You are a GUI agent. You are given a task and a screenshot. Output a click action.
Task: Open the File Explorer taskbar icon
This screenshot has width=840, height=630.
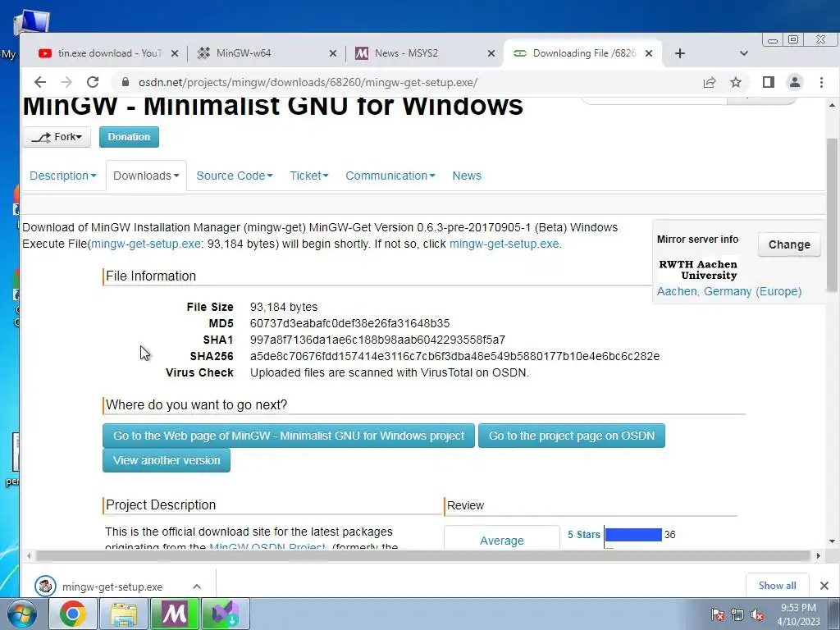(124, 614)
